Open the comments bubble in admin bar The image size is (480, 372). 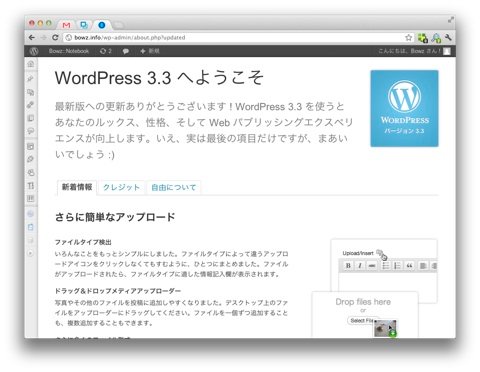[x=126, y=51]
